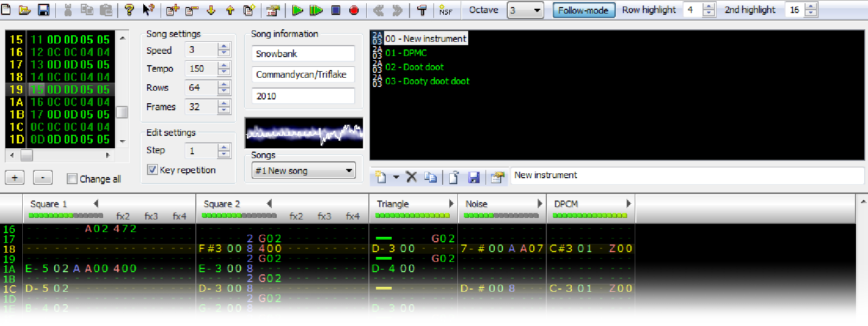
Task: Click the Copy icon in main toolbar
Action: click(x=87, y=10)
